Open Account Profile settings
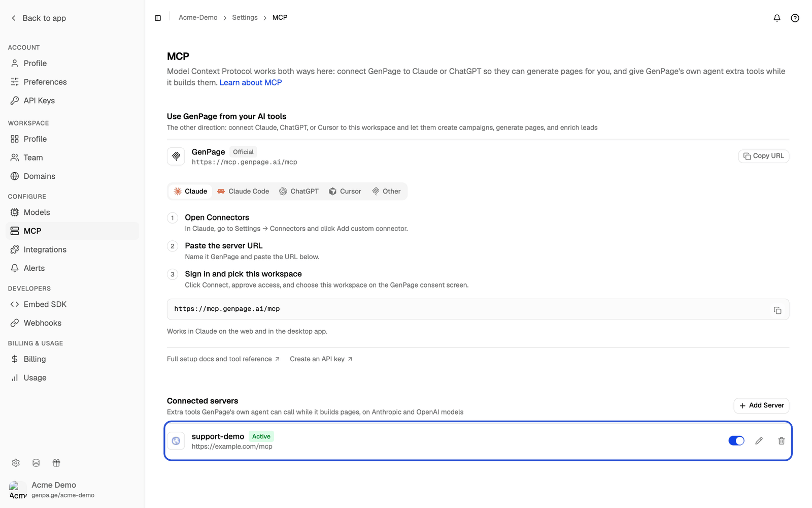 coord(72,63)
